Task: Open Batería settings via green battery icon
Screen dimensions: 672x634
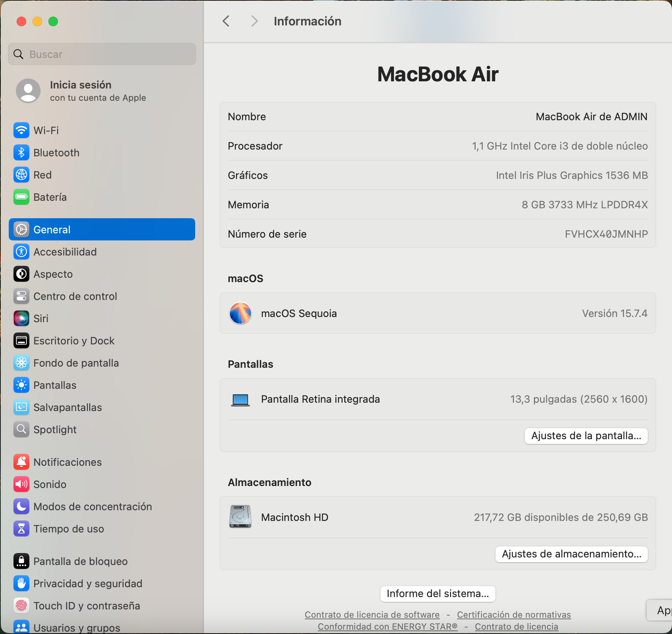Action: (x=21, y=197)
